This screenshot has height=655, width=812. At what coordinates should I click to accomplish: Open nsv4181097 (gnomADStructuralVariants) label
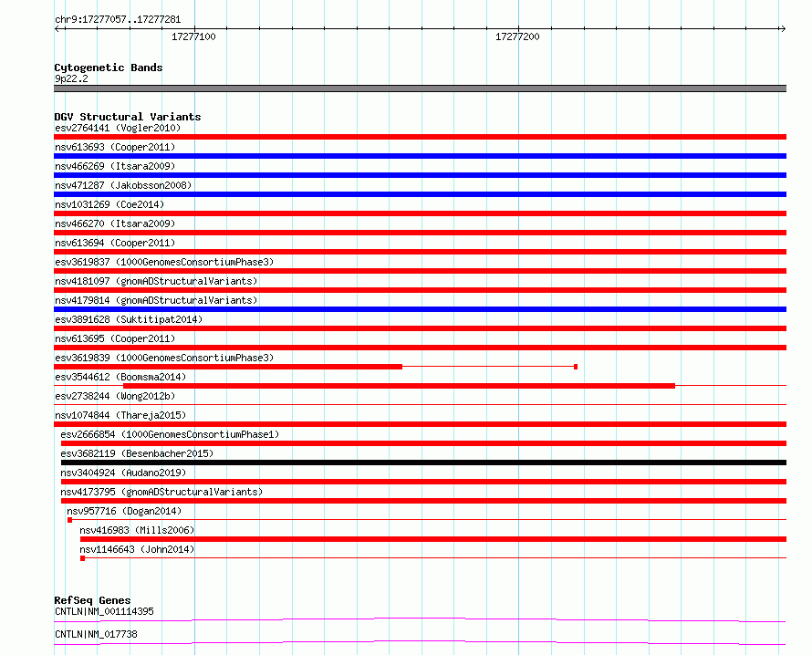(x=156, y=281)
